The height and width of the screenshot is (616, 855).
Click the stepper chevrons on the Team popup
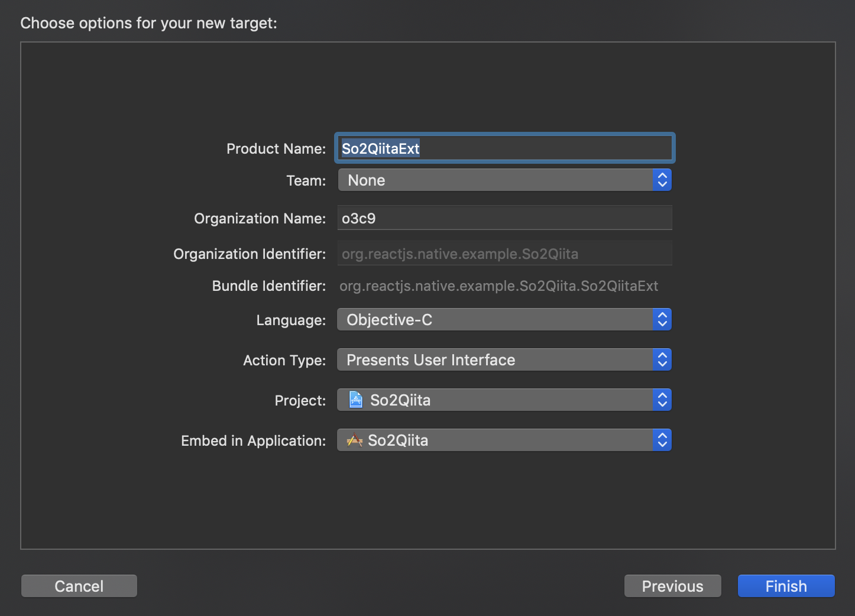tap(662, 180)
